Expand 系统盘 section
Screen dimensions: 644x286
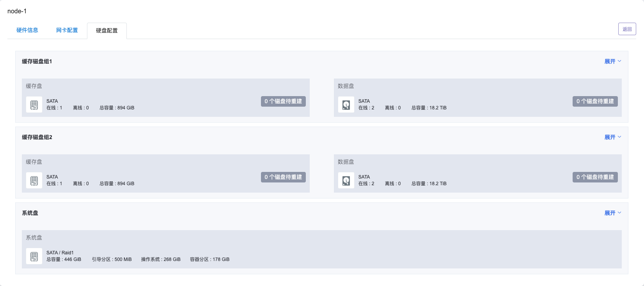(x=612, y=213)
